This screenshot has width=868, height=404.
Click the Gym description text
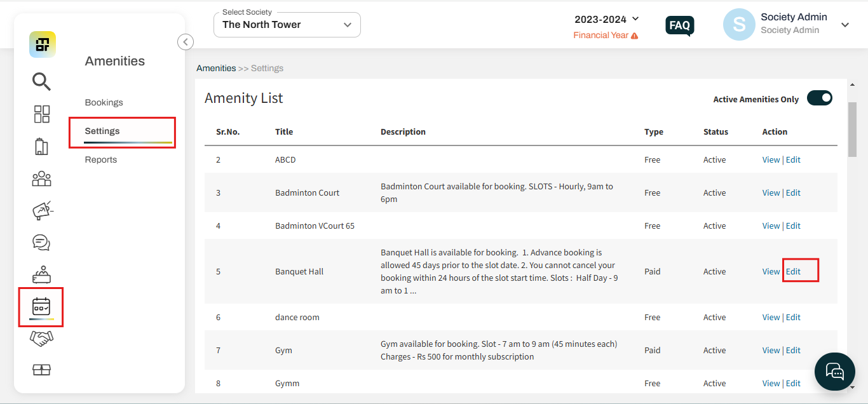pyautogui.click(x=499, y=350)
